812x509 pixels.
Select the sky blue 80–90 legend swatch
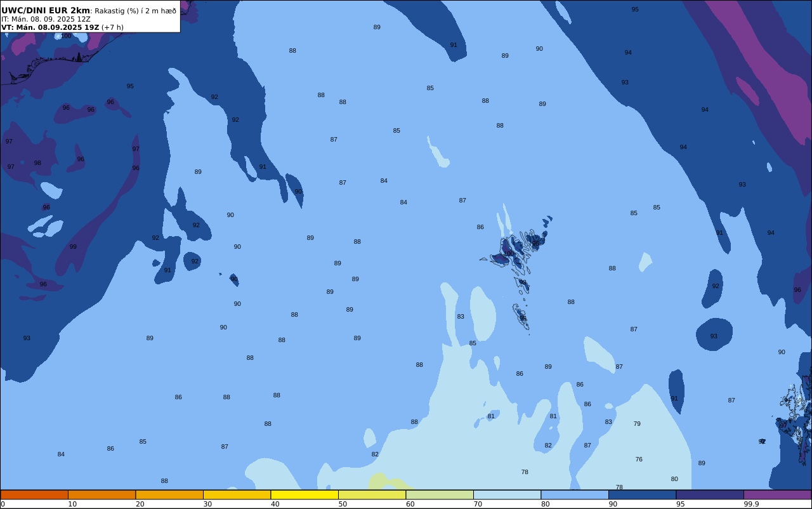(575, 494)
